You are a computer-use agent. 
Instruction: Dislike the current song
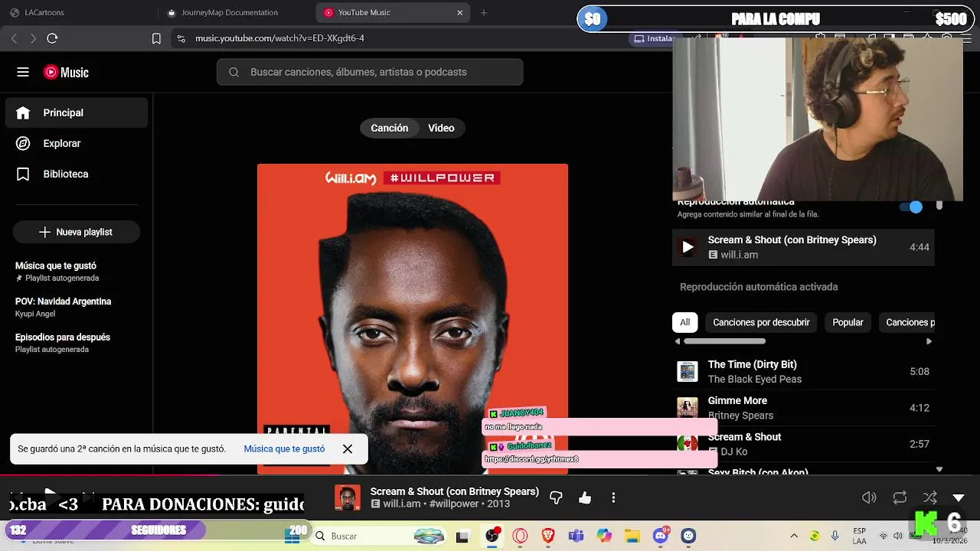point(556,497)
